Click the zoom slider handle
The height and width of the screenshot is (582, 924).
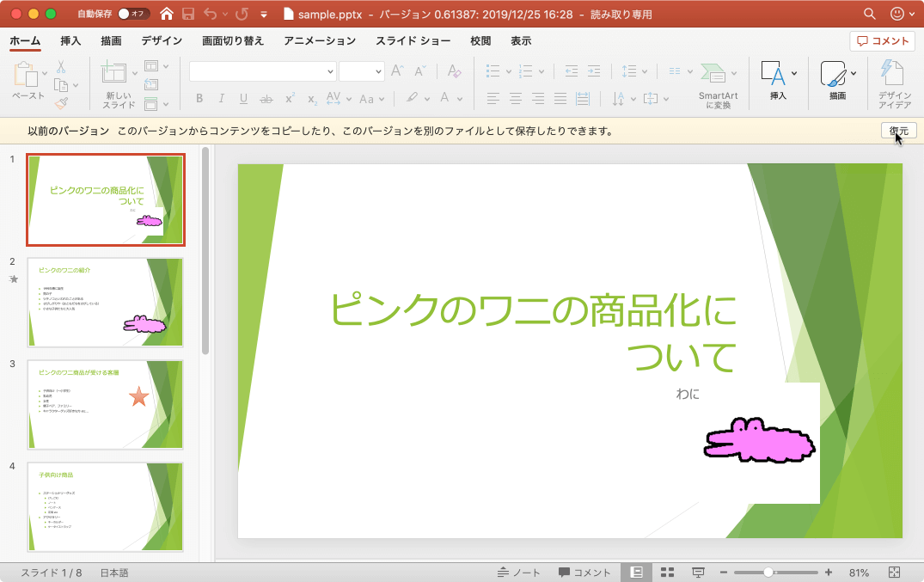pyautogui.click(x=768, y=572)
